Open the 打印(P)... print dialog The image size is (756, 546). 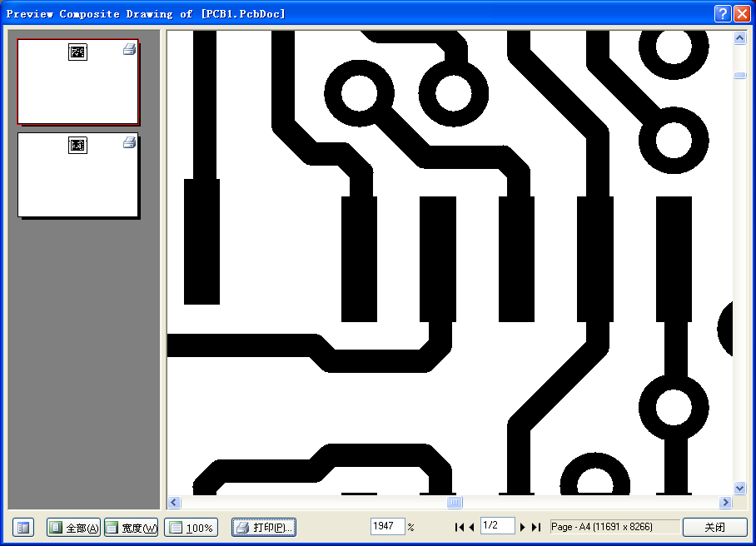pyautogui.click(x=264, y=527)
